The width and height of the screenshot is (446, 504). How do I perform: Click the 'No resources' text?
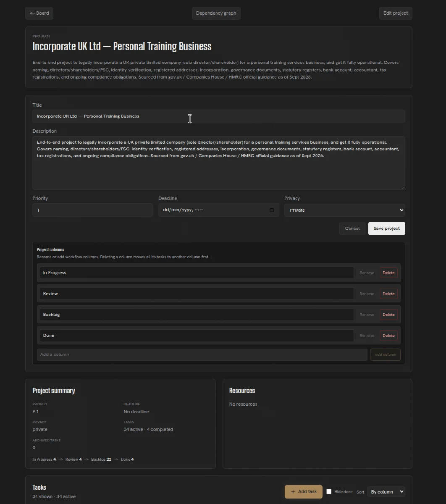[243, 404]
